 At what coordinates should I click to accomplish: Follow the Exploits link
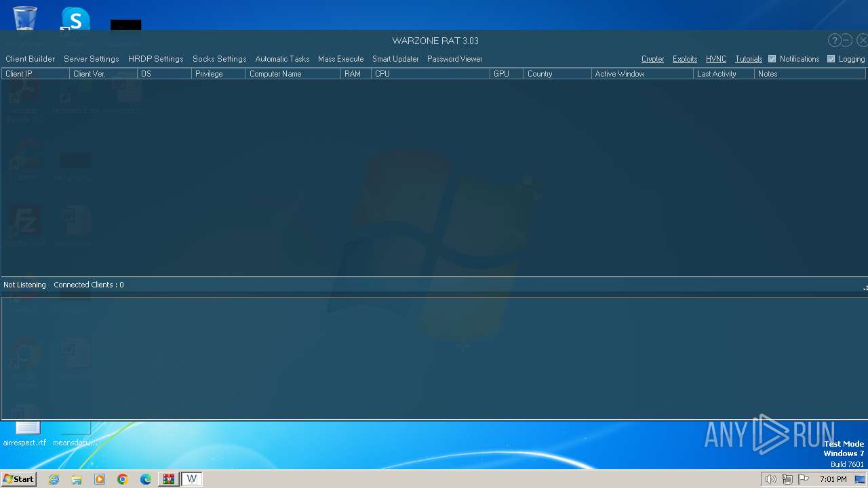(685, 59)
